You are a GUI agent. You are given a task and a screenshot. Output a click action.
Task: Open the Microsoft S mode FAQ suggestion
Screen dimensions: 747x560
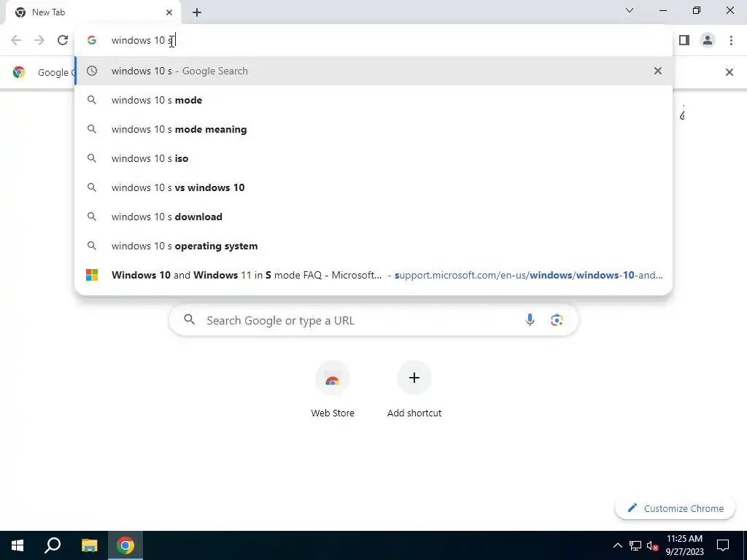pos(373,275)
